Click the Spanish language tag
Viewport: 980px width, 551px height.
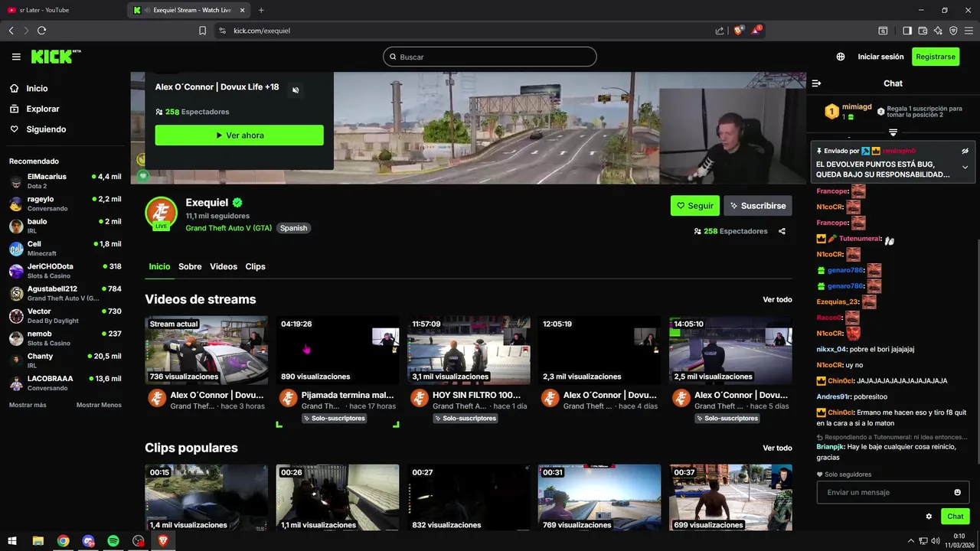tap(293, 228)
